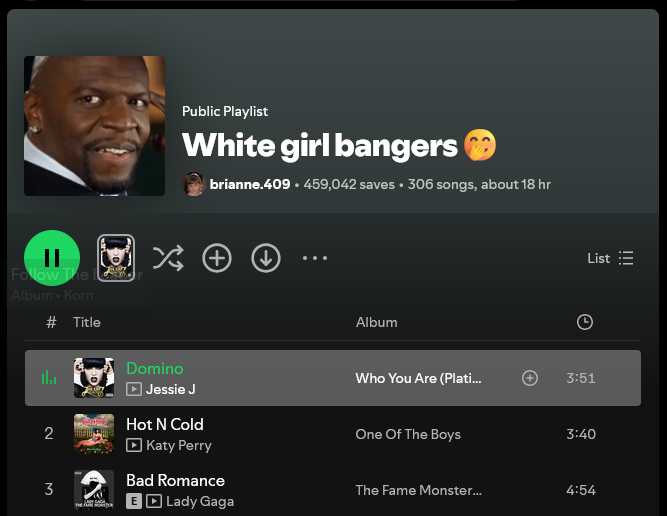
Task: Save playlist to Your Library
Action: [x=217, y=258]
